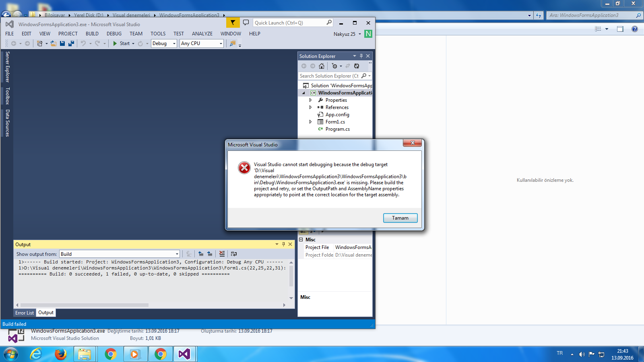Click Go to Previous Message icon in Output
This screenshot has width=644, height=362.
[x=201, y=254]
